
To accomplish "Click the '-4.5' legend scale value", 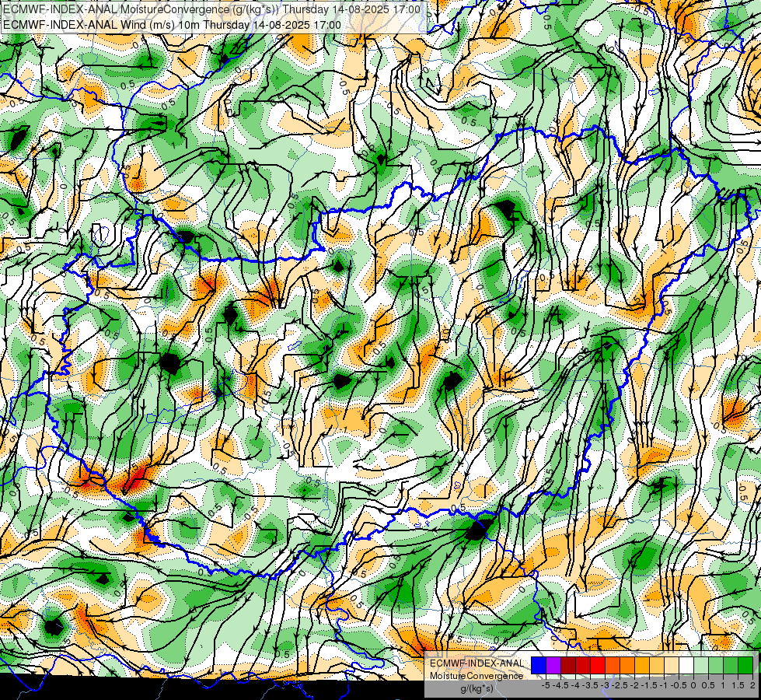I will 560,685.
